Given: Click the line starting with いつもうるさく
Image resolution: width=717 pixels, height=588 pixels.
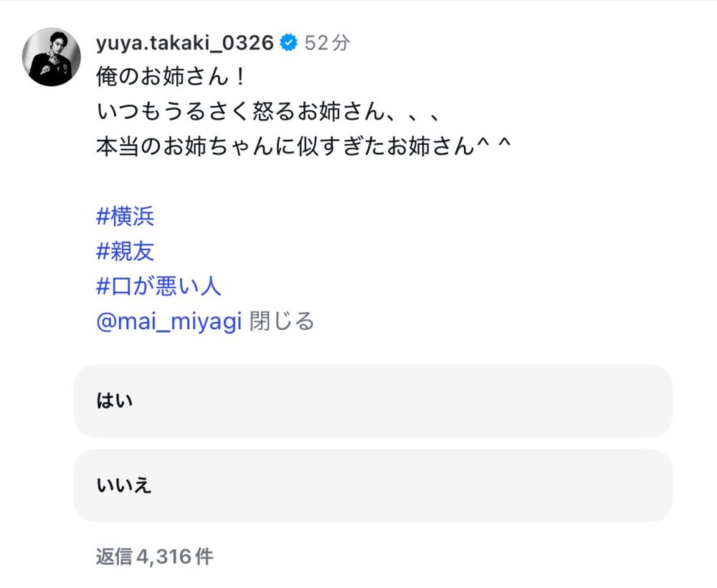Looking at the screenshot, I should coord(267,112).
